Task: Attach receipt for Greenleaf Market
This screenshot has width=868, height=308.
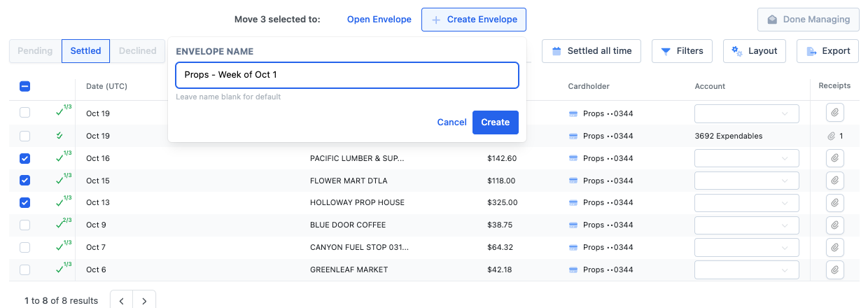Action: [834, 269]
